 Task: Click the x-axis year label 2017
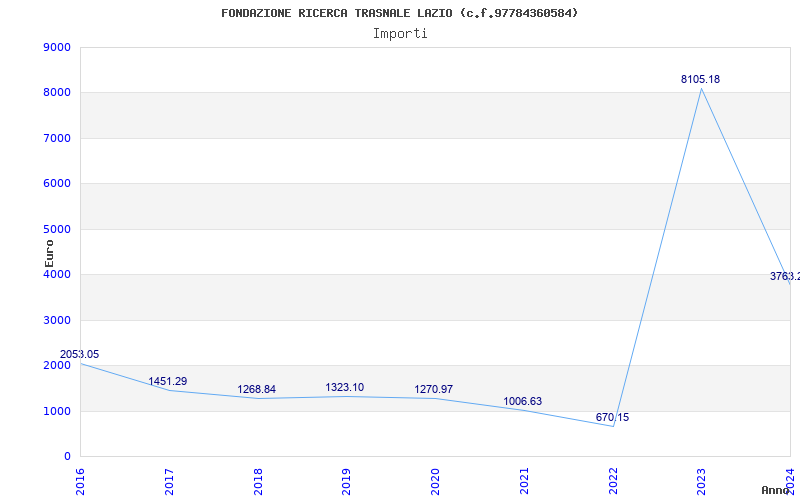169,482
